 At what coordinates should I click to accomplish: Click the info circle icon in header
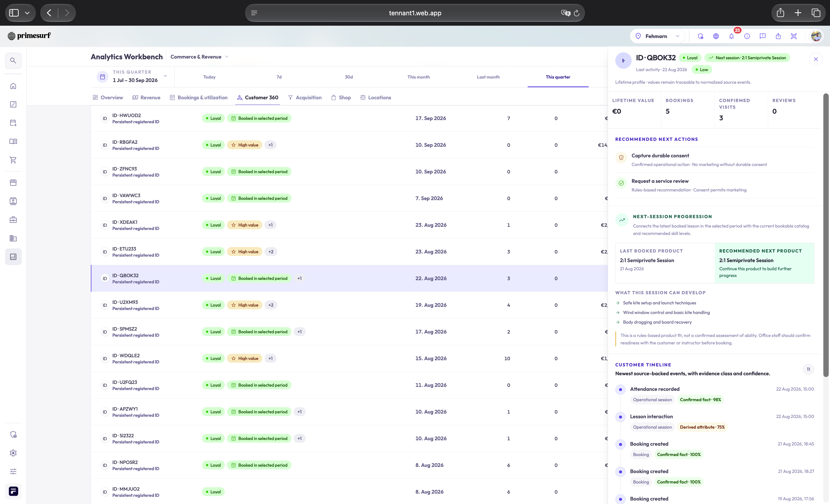coord(747,36)
